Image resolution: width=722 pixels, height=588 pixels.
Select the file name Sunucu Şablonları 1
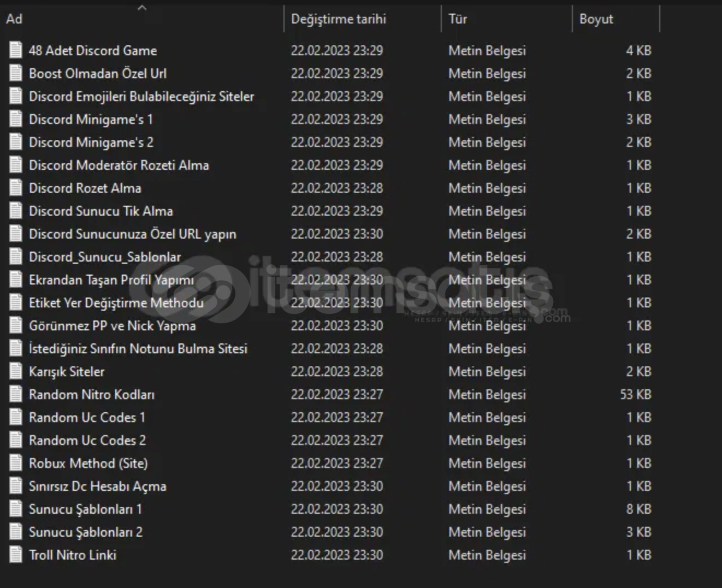click(x=86, y=509)
